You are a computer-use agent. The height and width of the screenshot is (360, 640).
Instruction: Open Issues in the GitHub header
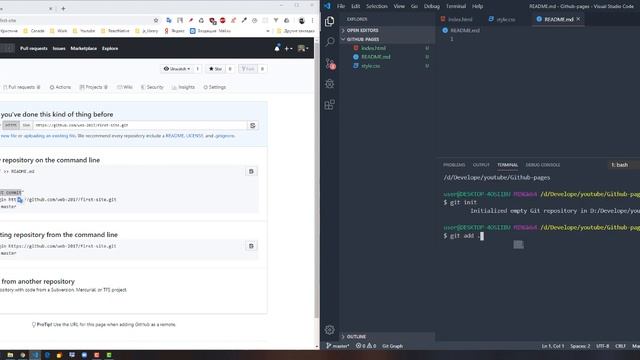59,48
